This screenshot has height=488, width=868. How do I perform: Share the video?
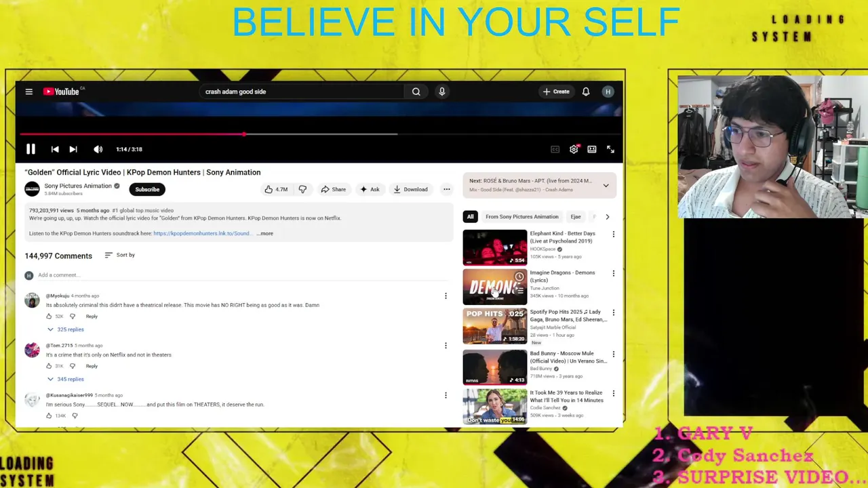click(334, 190)
